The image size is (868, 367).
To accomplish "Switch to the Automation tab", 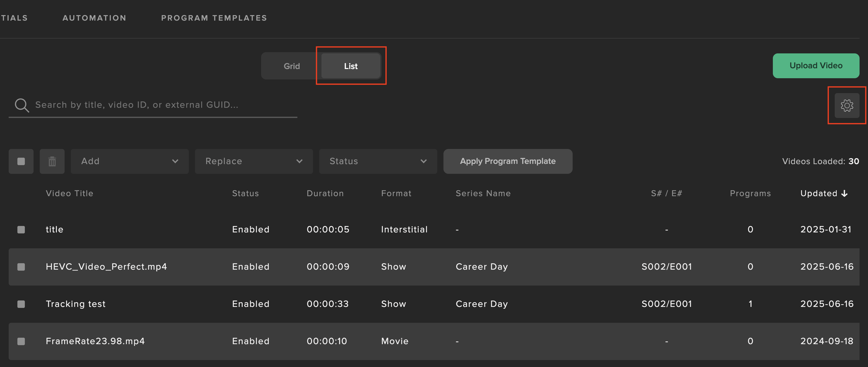I will pyautogui.click(x=94, y=18).
